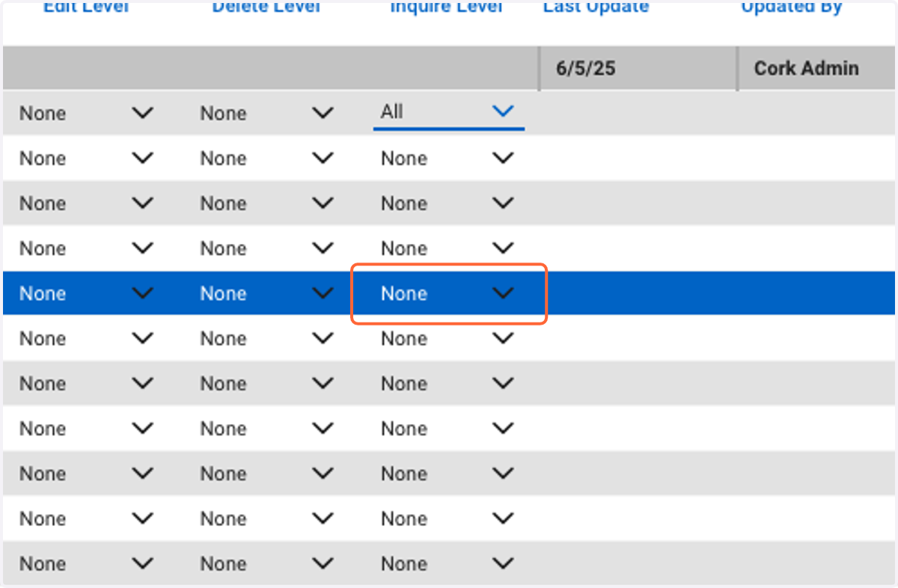Open Inquire Level dropdown just above the blue row
The height and width of the screenshot is (588, 898).
point(448,248)
